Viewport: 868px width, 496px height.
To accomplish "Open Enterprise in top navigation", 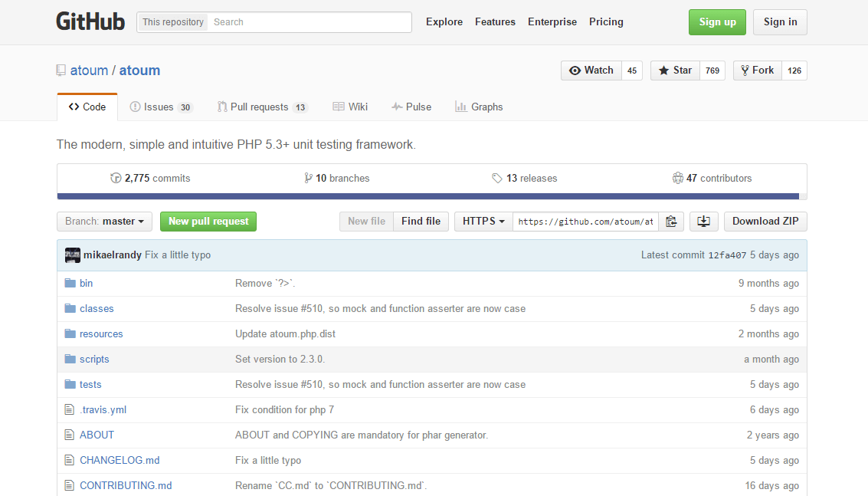I will (x=552, y=21).
